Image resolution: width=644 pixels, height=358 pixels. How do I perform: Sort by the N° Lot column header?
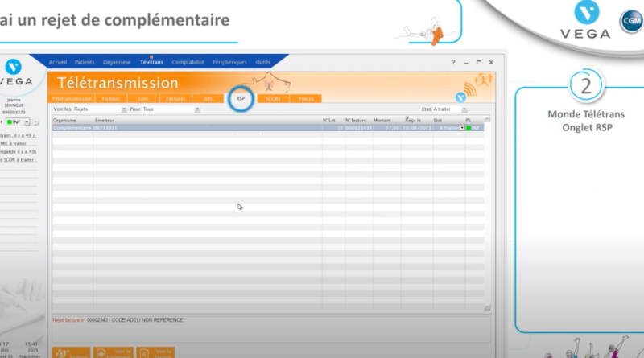tap(328, 121)
